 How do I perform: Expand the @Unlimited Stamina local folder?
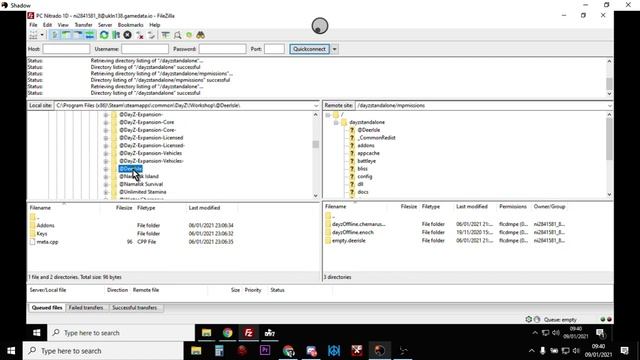coord(106,192)
